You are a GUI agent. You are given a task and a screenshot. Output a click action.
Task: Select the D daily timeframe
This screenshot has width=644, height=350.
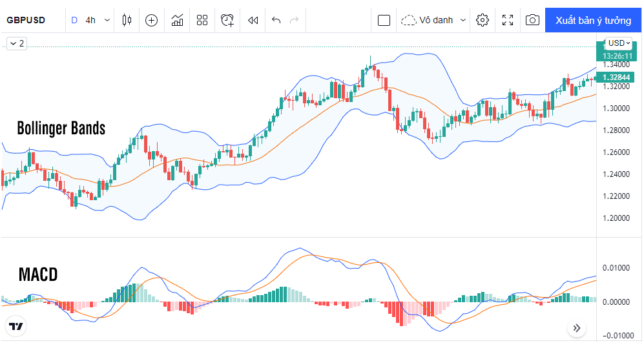point(74,20)
